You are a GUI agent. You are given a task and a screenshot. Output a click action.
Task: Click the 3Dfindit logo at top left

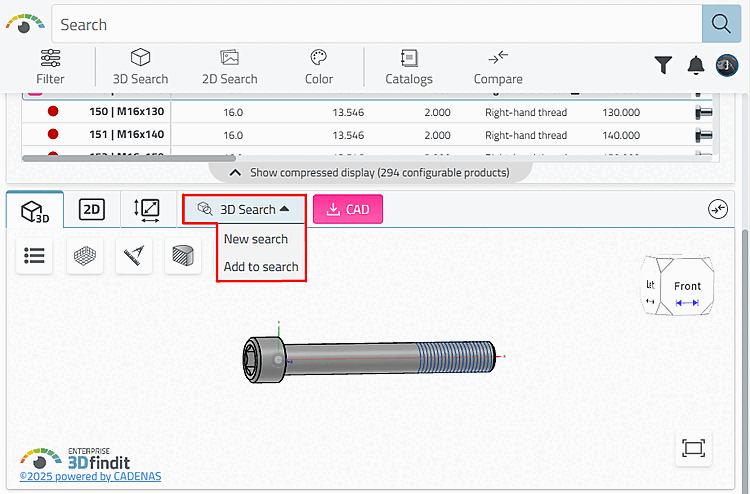[x=25, y=24]
